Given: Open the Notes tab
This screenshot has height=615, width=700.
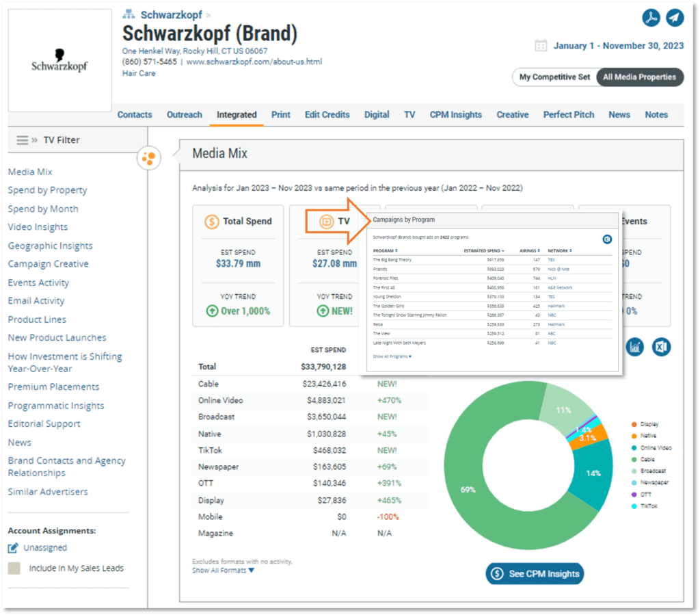Looking at the screenshot, I should click(x=656, y=115).
